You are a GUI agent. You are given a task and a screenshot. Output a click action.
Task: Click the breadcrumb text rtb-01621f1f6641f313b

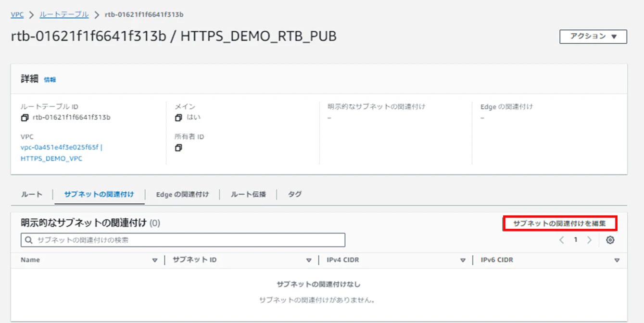click(x=144, y=14)
